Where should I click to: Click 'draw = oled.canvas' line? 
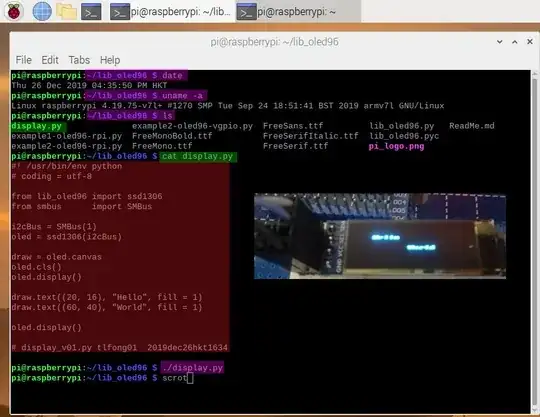click(x=56, y=257)
